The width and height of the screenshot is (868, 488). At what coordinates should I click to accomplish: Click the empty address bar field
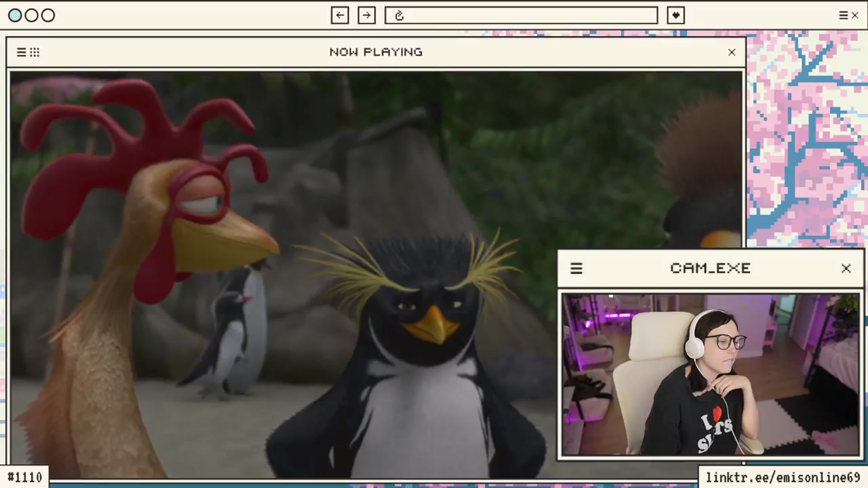(521, 15)
